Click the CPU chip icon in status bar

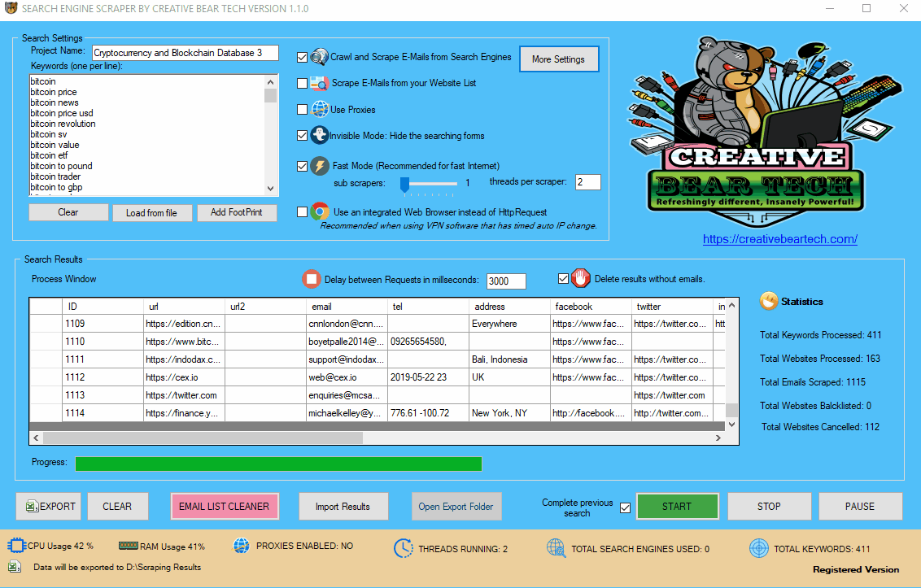(16, 546)
